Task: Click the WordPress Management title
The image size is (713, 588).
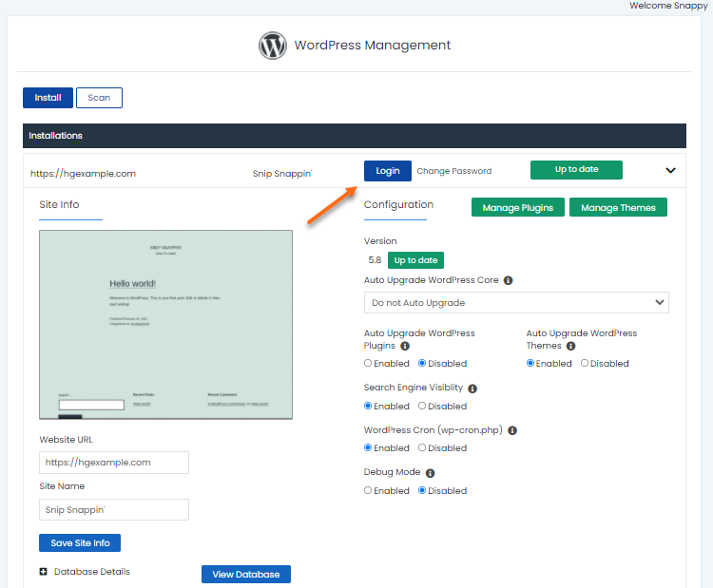Action: click(x=372, y=45)
